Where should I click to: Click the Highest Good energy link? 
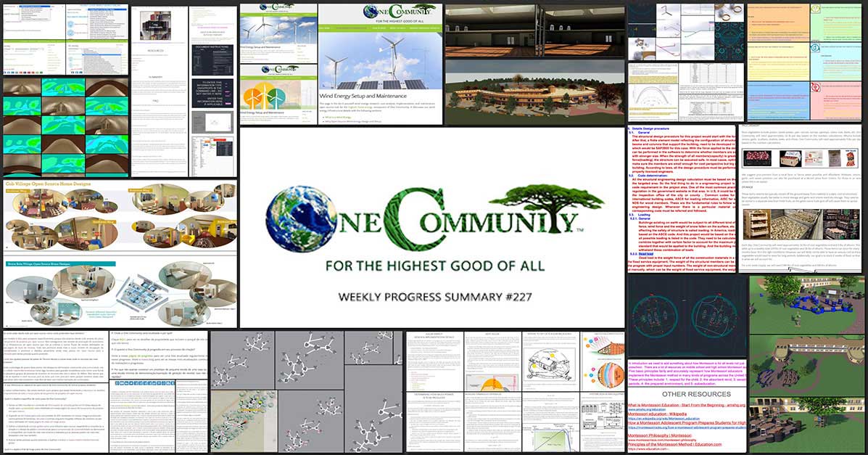(x=360, y=106)
